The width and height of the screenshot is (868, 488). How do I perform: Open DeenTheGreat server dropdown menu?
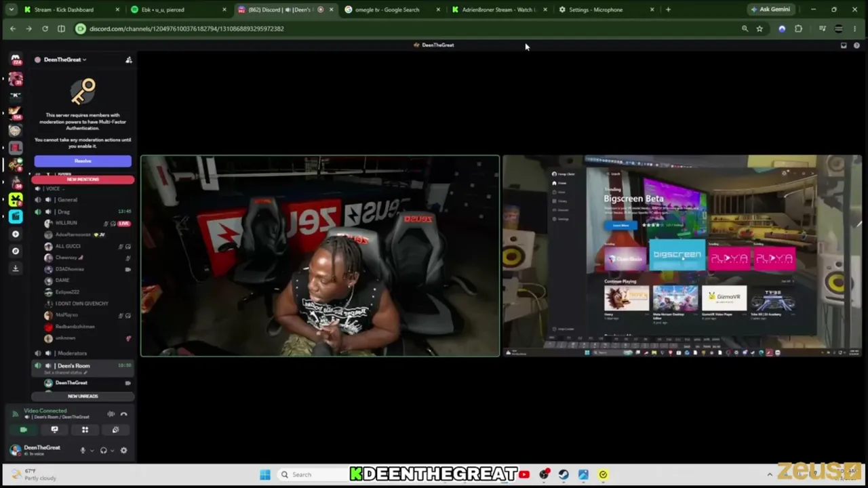pos(65,60)
